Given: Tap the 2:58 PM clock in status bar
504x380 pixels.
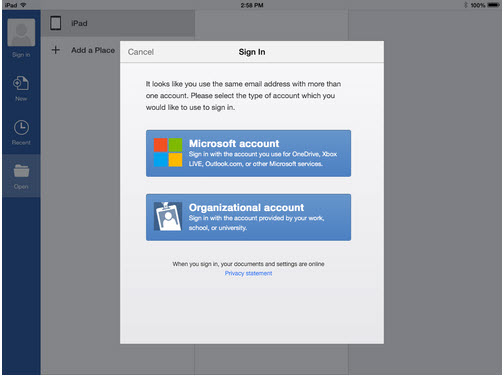Looking at the screenshot, I should tap(252, 5).
